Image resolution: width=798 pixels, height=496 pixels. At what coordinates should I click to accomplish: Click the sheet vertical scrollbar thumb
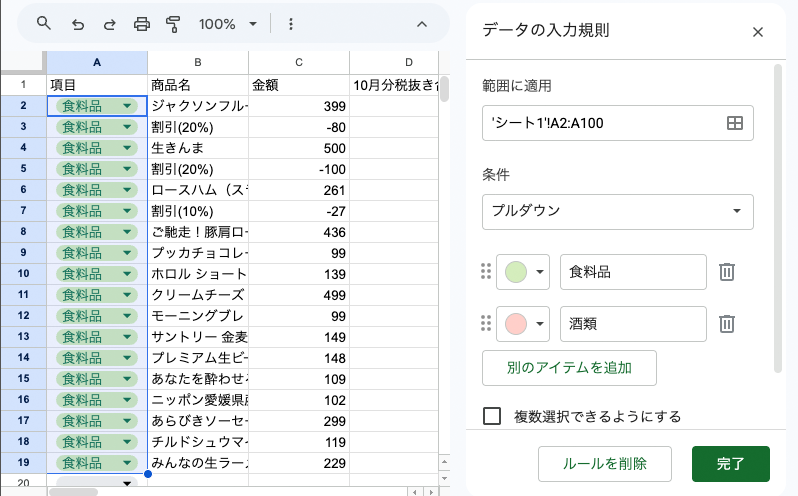[444, 89]
